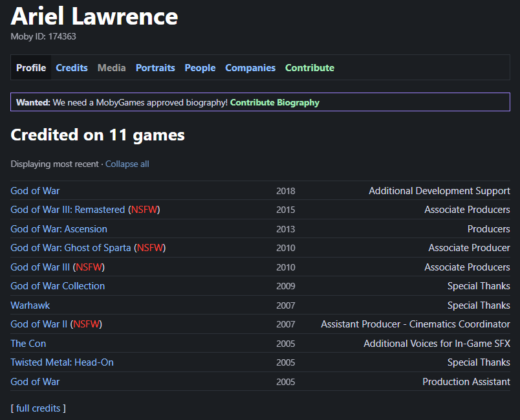
Task: Click Assistant Producer - Cinematics Coordinator text
Action: tap(415, 324)
